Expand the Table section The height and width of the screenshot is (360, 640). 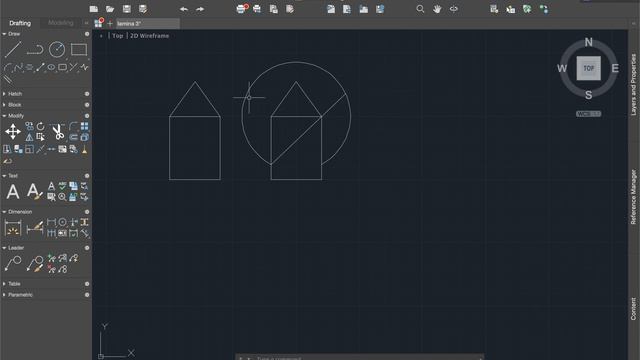click(x=4, y=284)
